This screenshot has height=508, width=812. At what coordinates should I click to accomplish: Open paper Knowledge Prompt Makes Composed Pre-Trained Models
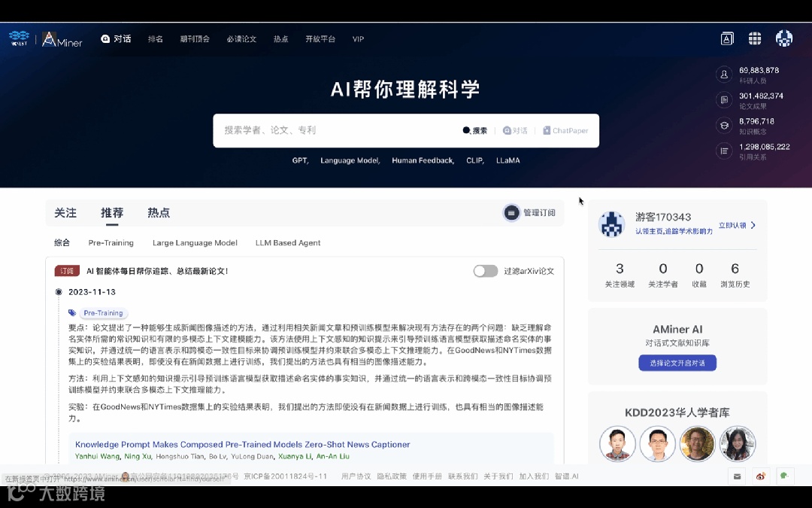point(242,444)
